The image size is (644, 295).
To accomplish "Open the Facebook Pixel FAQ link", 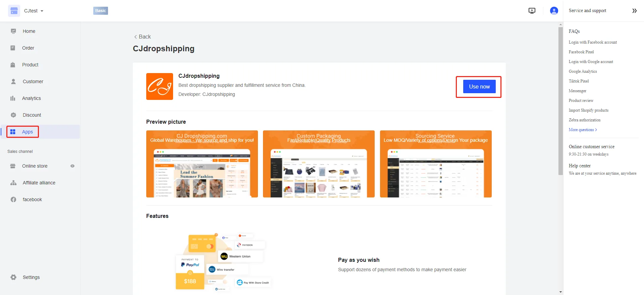I will 581,52.
